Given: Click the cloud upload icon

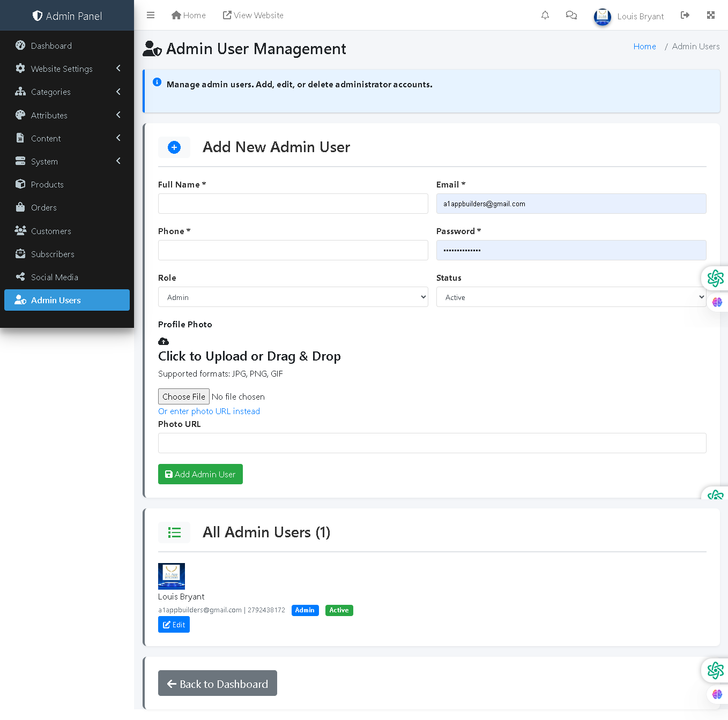Looking at the screenshot, I should pyautogui.click(x=164, y=341).
